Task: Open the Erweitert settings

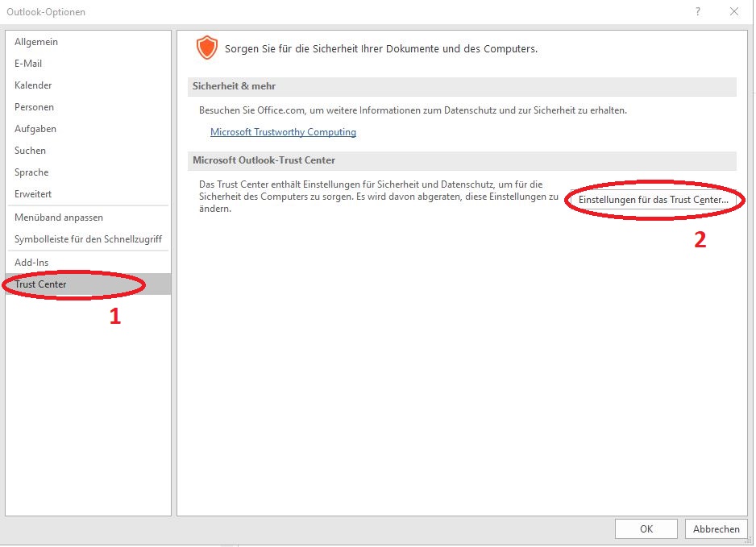Action: click(88, 193)
